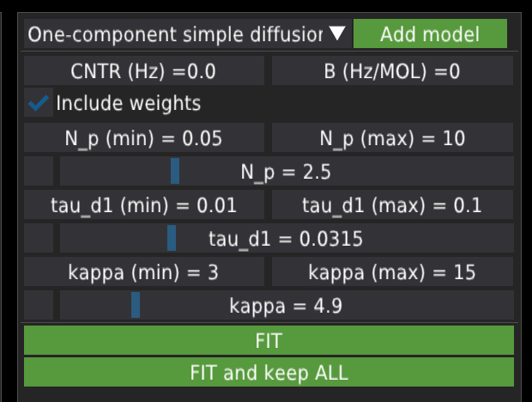Click the N_p = 2.5 slider handle
Screen dimensions: 532x402
pyautogui.click(x=175, y=171)
